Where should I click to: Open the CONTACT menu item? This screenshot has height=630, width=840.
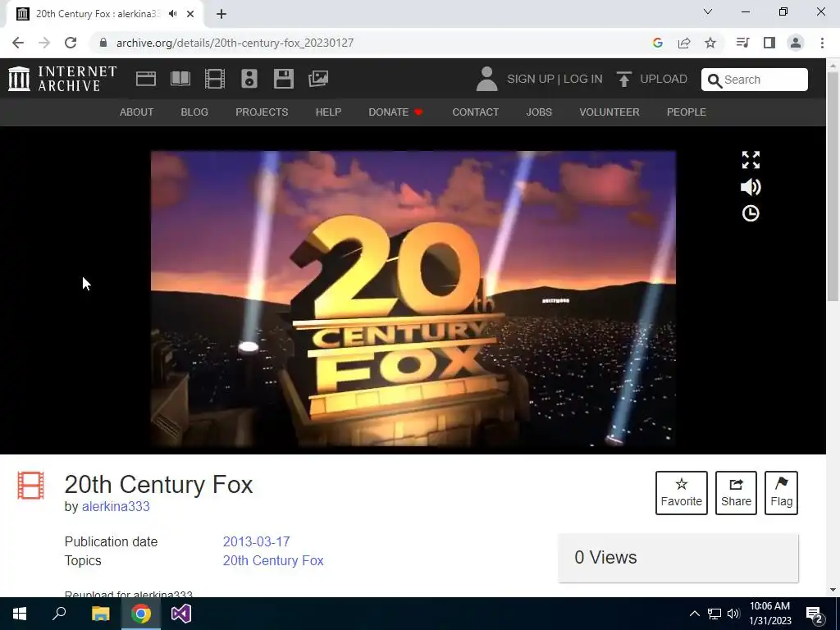click(476, 112)
